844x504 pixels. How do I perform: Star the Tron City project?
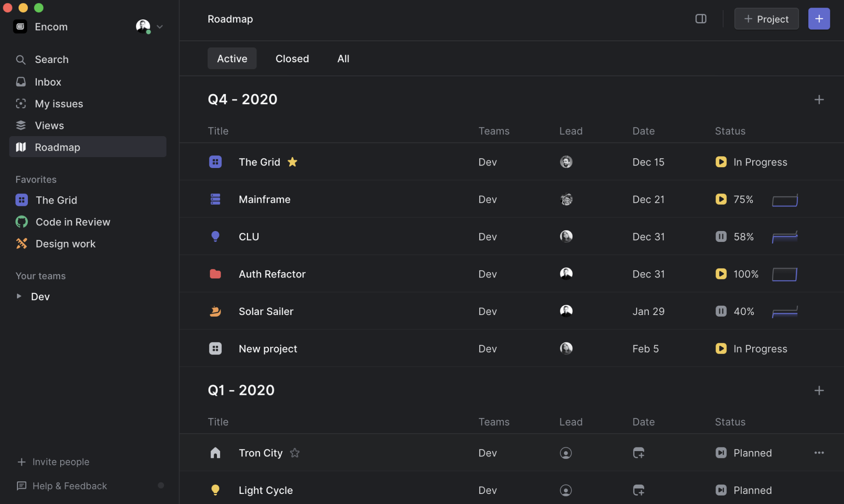point(295,453)
